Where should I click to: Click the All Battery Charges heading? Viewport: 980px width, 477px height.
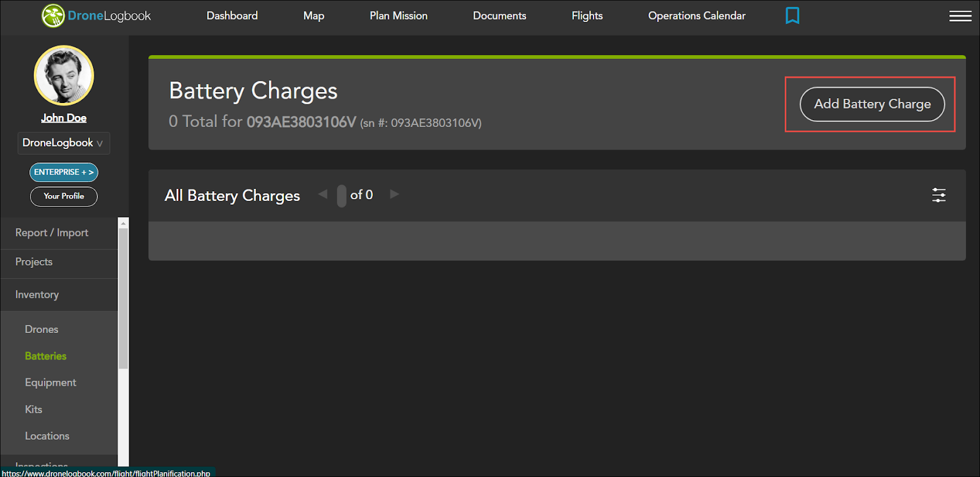click(x=232, y=196)
